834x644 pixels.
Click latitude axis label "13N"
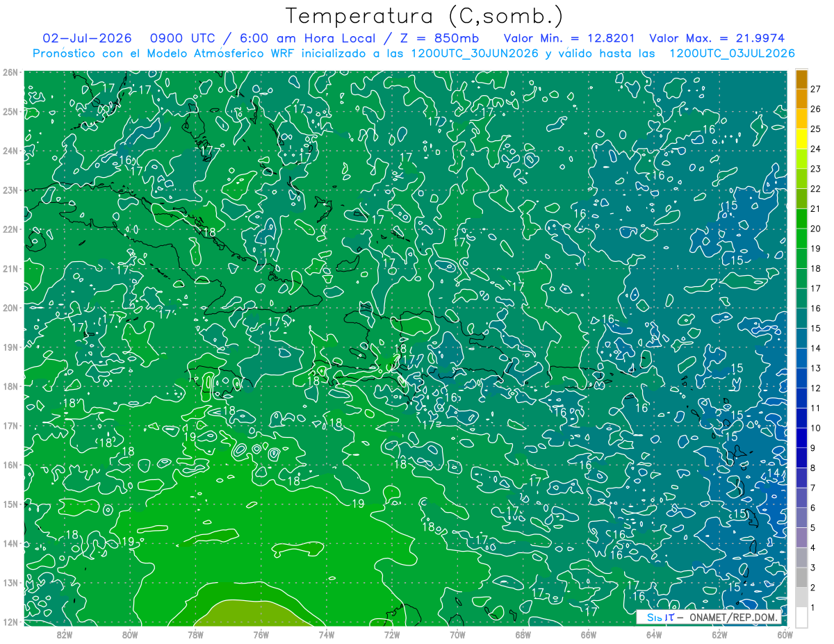pyautogui.click(x=10, y=582)
